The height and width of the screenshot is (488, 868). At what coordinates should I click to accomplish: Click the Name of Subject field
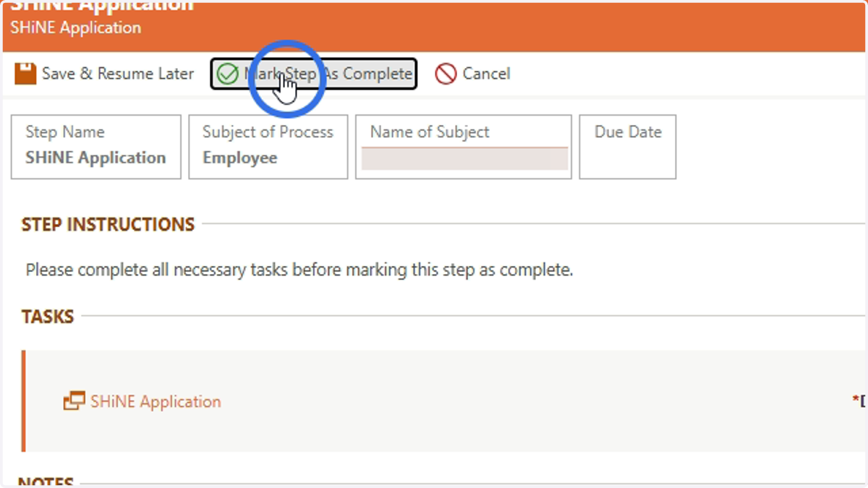click(x=464, y=158)
